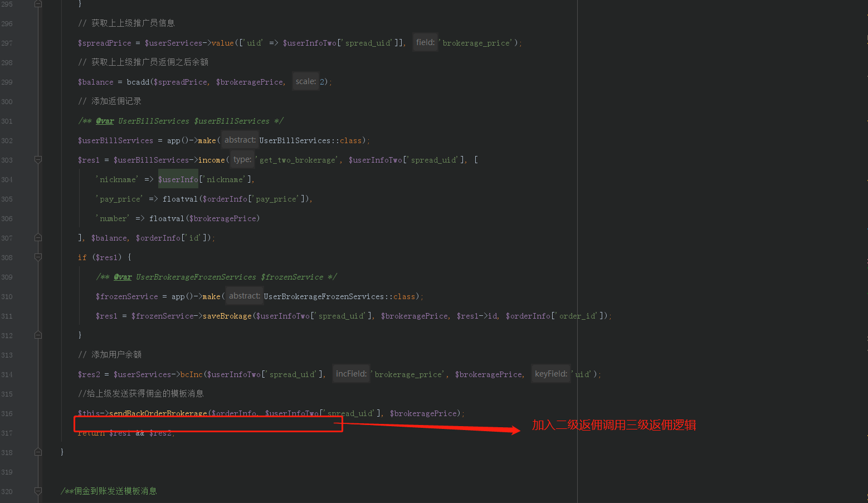Click the 'number' array key on line 306
This screenshot has width=868, height=503.
113,218
